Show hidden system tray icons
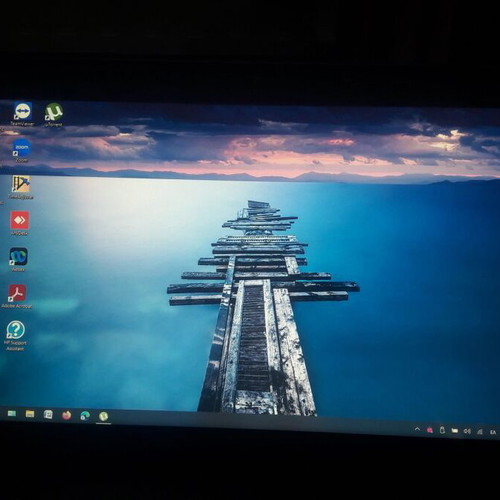 point(417,429)
